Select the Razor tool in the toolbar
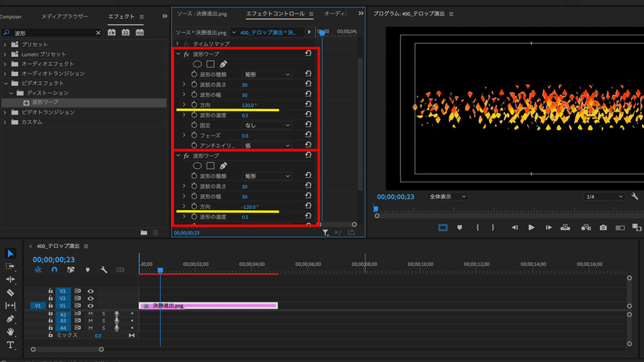Viewport: 644px width, 362px height. [10, 292]
